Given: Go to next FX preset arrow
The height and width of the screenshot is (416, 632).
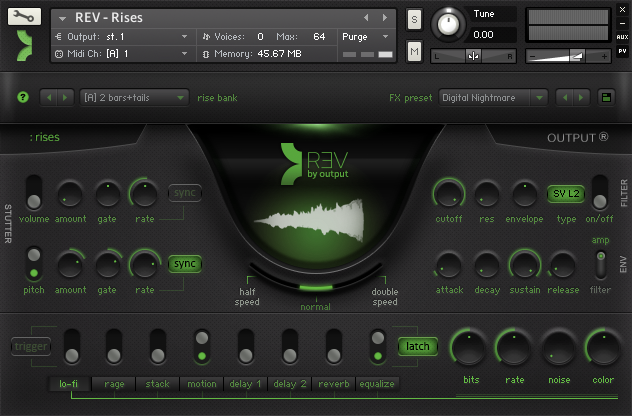Looking at the screenshot, I should [x=582, y=97].
